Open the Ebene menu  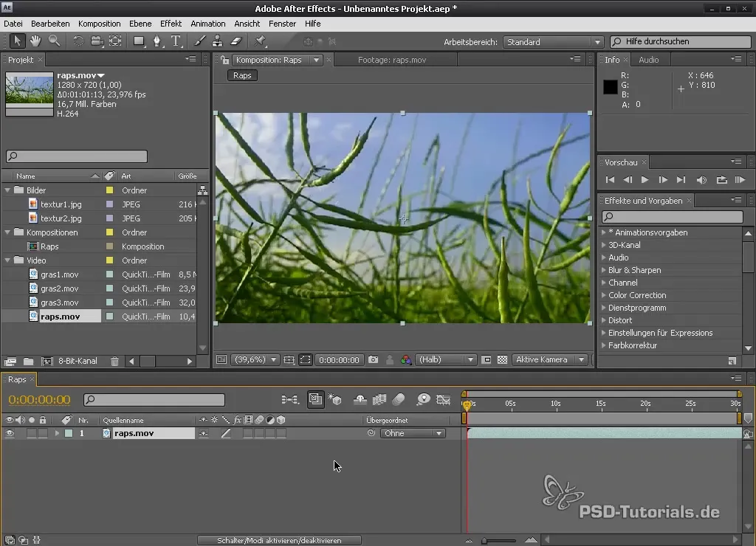(x=140, y=24)
